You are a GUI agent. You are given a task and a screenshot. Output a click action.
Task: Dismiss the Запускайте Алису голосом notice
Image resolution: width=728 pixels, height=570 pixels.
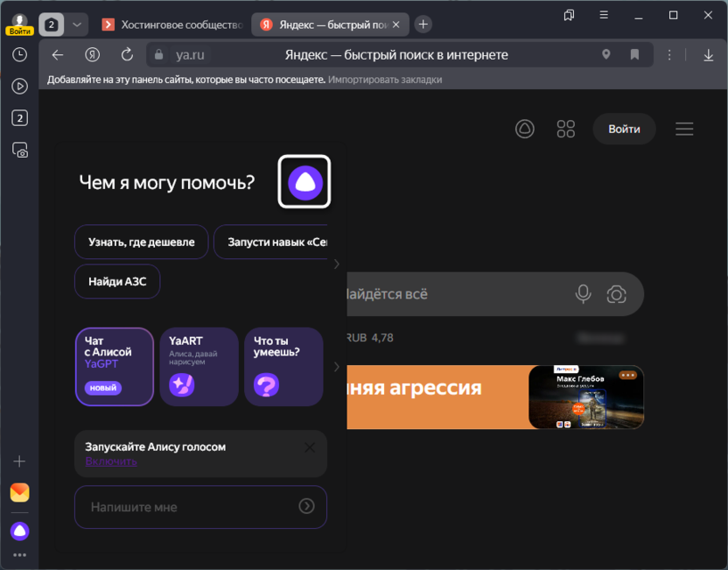pyautogui.click(x=310, y=447)
